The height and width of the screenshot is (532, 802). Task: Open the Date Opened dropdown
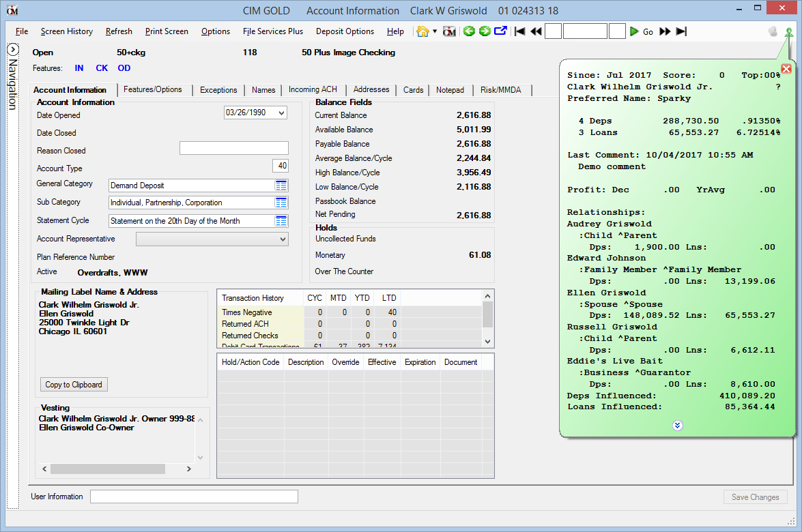(281, 113)
